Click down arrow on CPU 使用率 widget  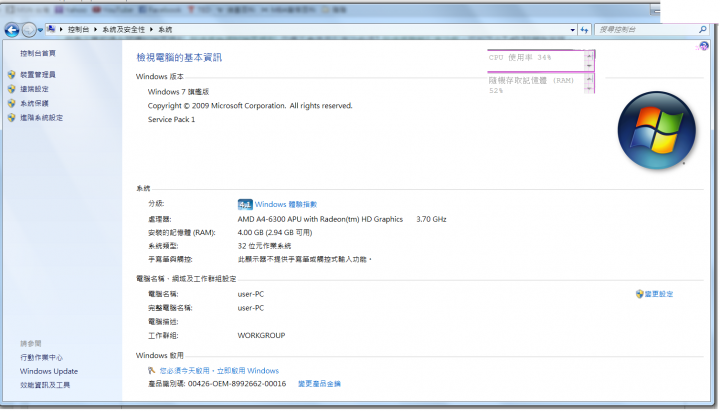pos(589,66)
